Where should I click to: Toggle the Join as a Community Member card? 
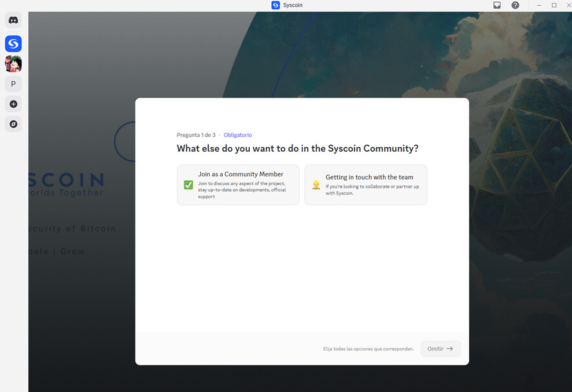[x=238, y=185]
